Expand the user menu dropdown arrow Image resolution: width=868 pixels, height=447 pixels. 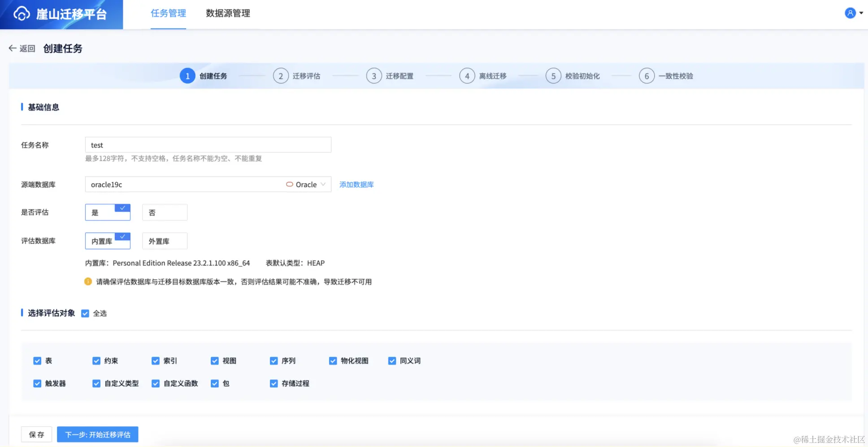point(861,13)
